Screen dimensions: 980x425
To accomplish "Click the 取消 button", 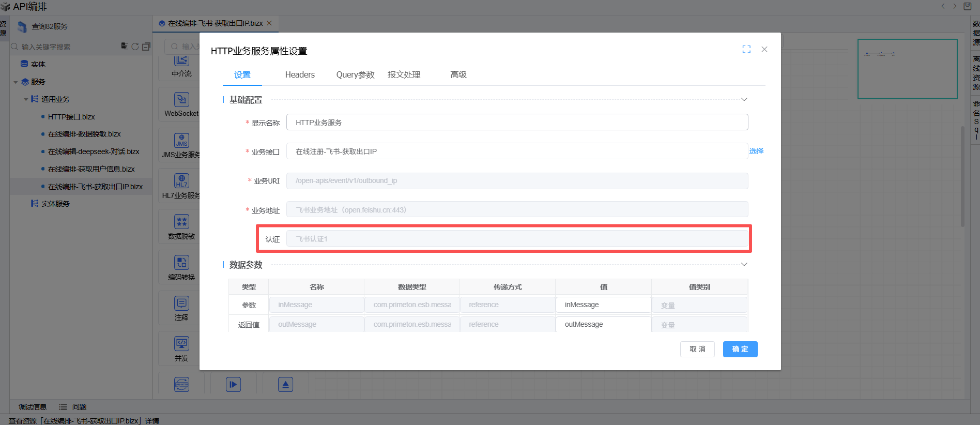I will tap(697, 350).
